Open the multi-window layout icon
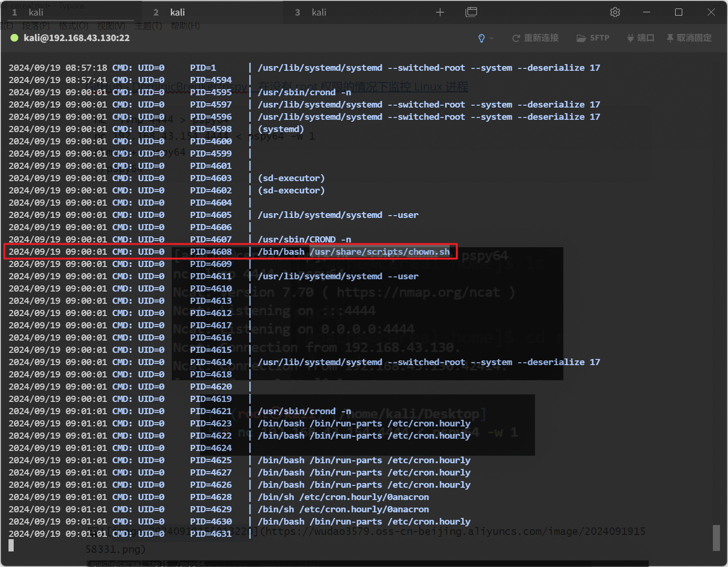The width and height of the screenshot is (728, 567). pyautogui.click(x=471, y=12)
